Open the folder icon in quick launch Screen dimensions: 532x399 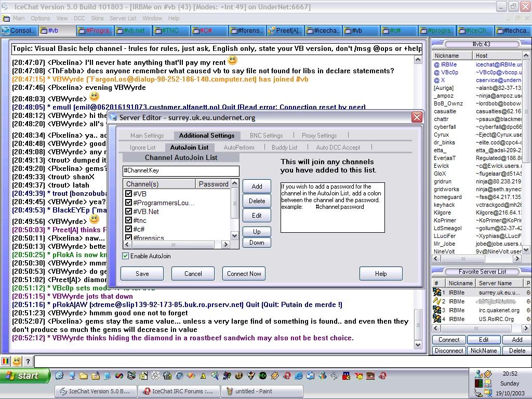pyautogui.click(x=84, y=376)
